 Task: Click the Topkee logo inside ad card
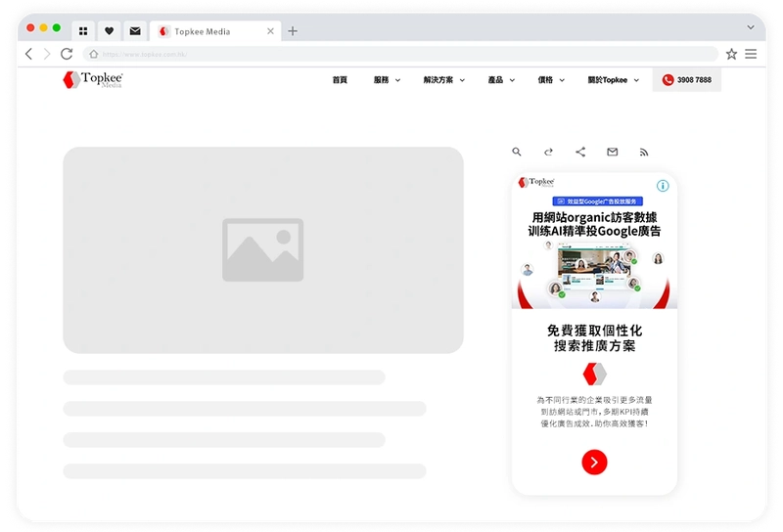click(536, 182)
